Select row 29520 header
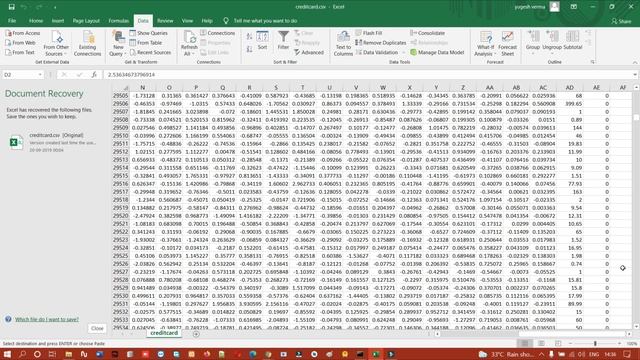640x360 pixels. (x=120, y=216)
